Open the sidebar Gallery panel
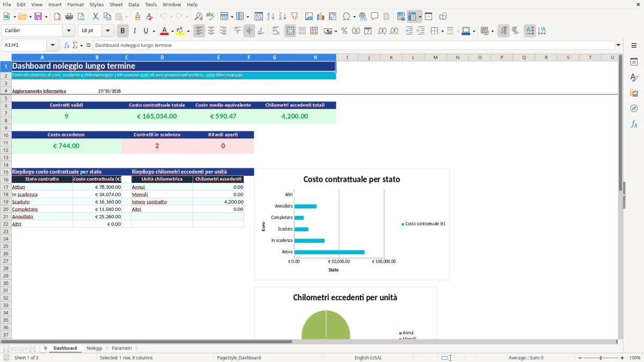Viewport: 644px width, 362px height. 634,93
